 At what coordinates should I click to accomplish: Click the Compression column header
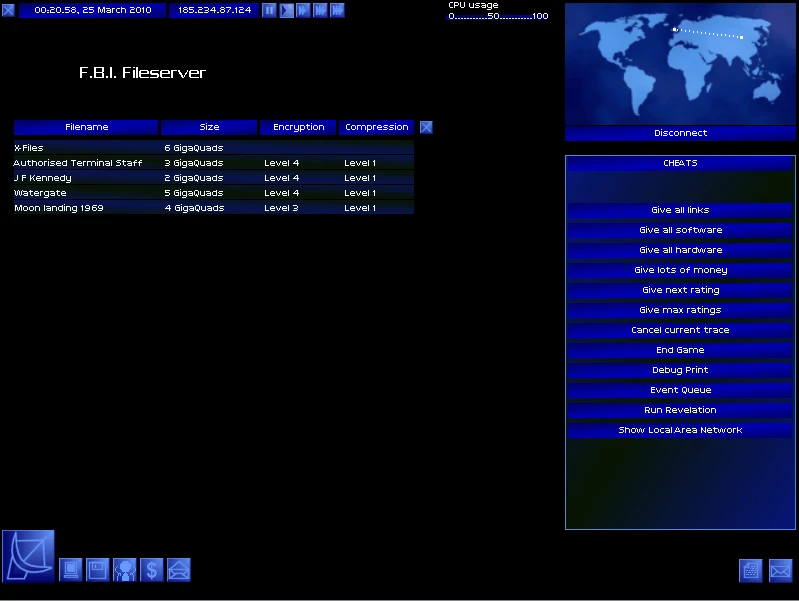tap(377, 127)
